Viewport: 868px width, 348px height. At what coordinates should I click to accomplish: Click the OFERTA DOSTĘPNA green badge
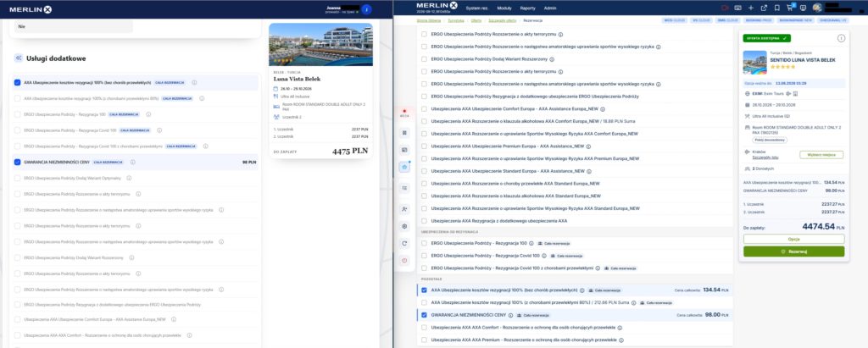pyautogui.click(x=766, y=38)
